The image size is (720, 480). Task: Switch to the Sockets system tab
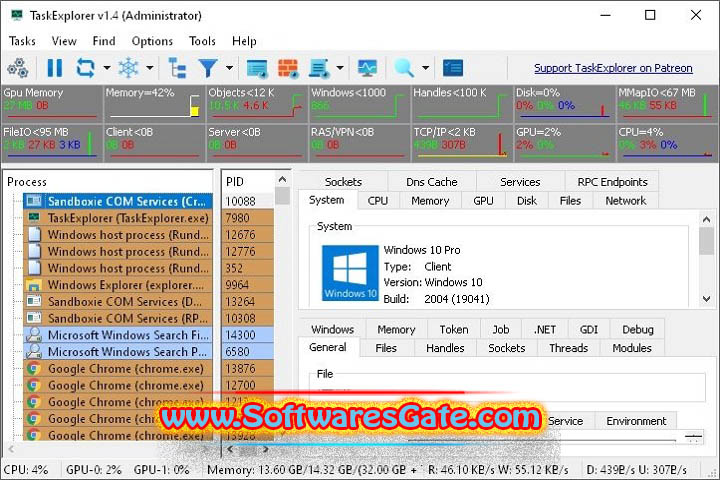click(x=343, y=182)
